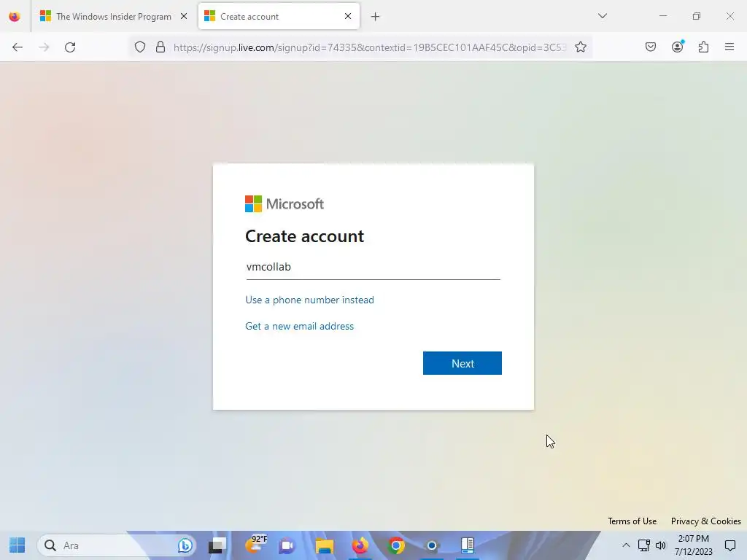Screen dimensions: 747x560
Task: Open the Firefox account menu
Action: pos(678,47)
